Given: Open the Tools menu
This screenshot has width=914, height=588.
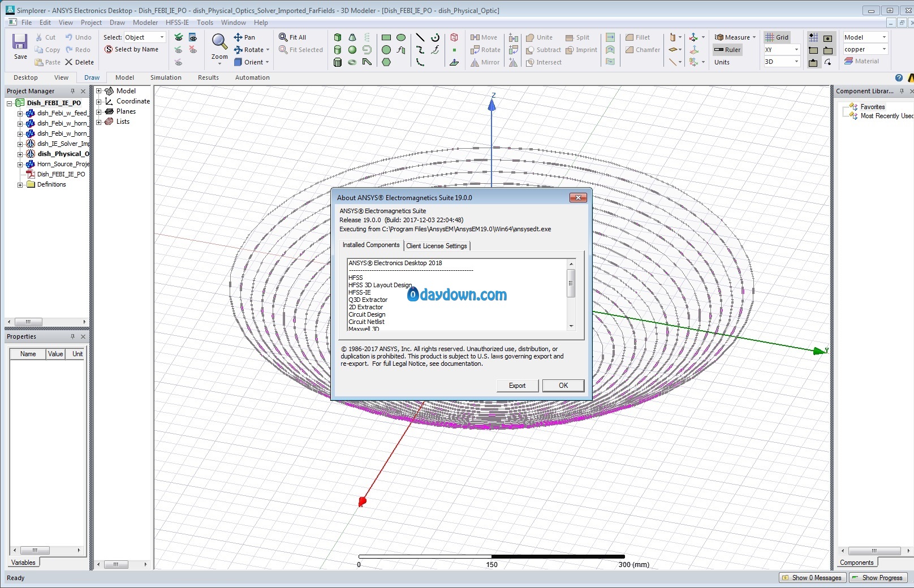Looking at the screenshot, I should [x=205, y=23].
